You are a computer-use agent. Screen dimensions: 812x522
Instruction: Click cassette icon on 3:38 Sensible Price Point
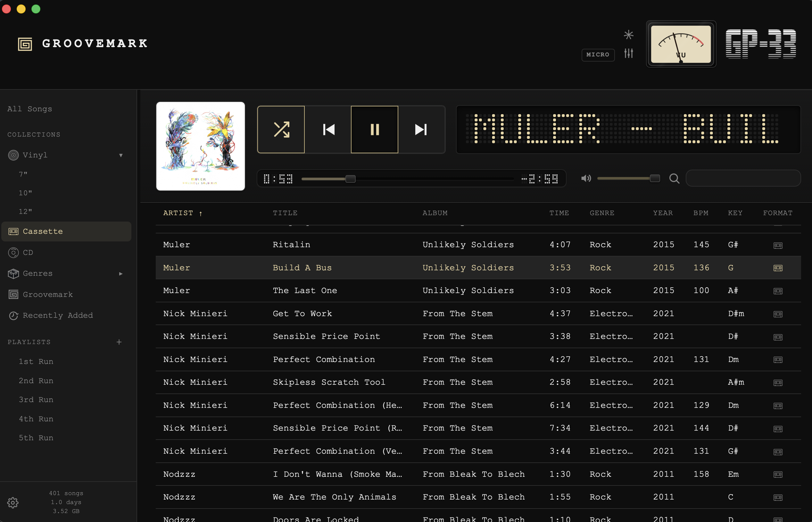[x=778, y=337]
